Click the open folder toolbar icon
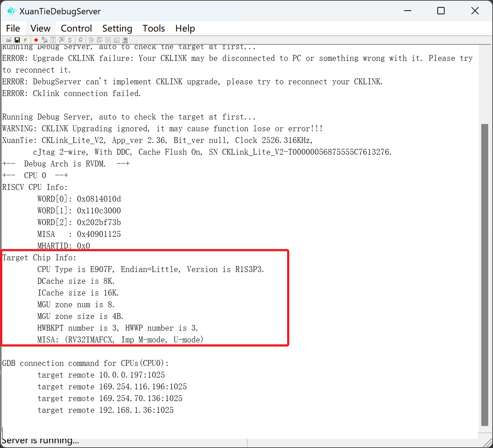 point(9,40)
